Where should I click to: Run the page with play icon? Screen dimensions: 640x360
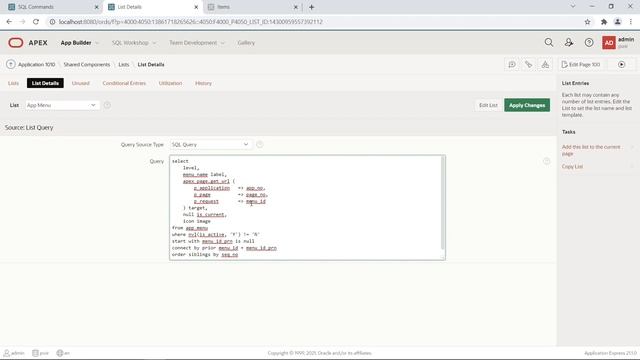click(621, 64)
